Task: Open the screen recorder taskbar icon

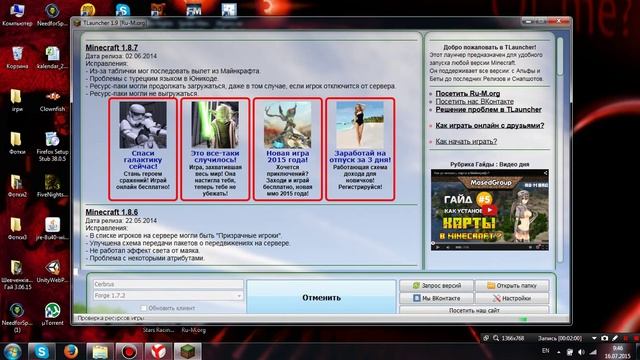Action: pyautogui.click(x=129, y=351)
